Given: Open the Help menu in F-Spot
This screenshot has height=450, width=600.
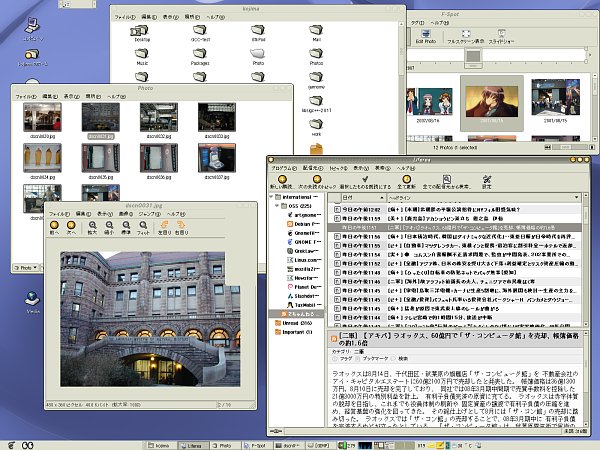Looking at the screenshot, I should pyautogui.click(x=439, y=23).
